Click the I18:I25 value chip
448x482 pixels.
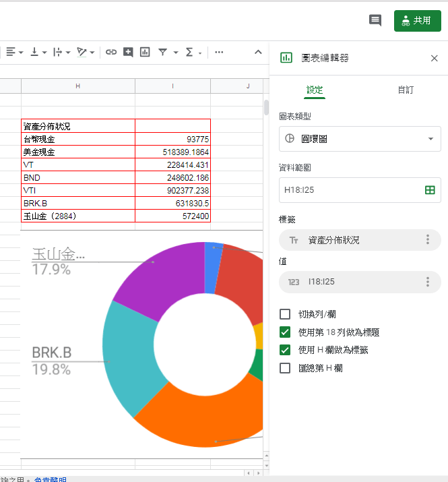(x=360, y=282)
